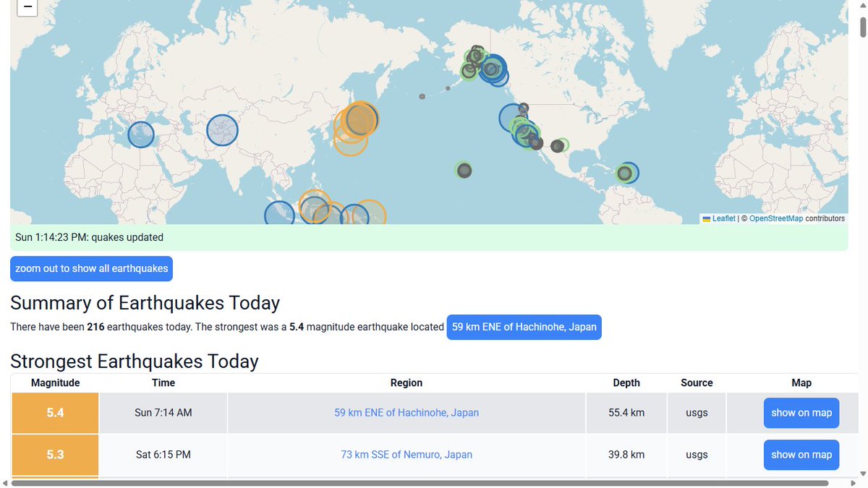The height and width of the screenshot is (488, 868).
Task: Click the gray earthquake dot in the Caribbean
Action: (x=624, y=173)
